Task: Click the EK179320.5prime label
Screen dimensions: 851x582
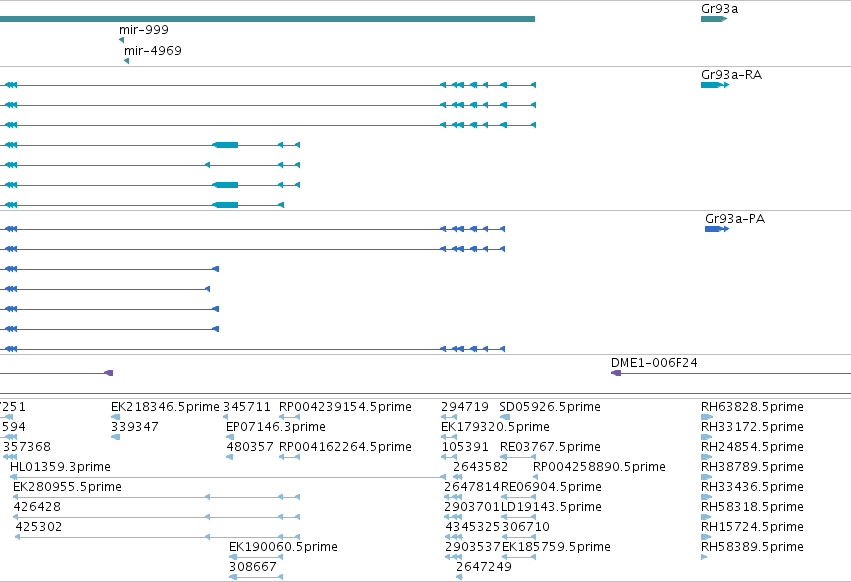Action: (x=495, y=427)
